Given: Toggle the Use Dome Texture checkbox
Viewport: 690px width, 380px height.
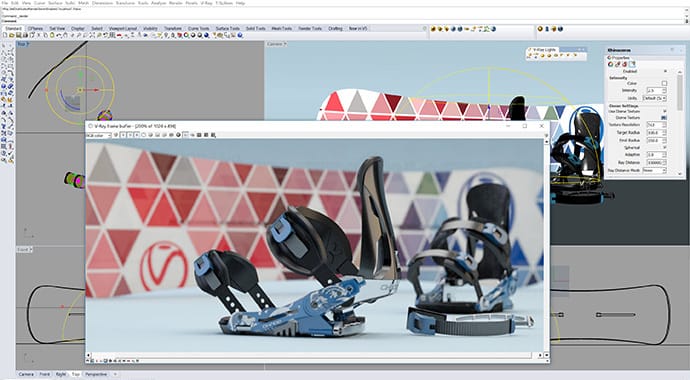Looking at the screenshot, I should (664, 111).
